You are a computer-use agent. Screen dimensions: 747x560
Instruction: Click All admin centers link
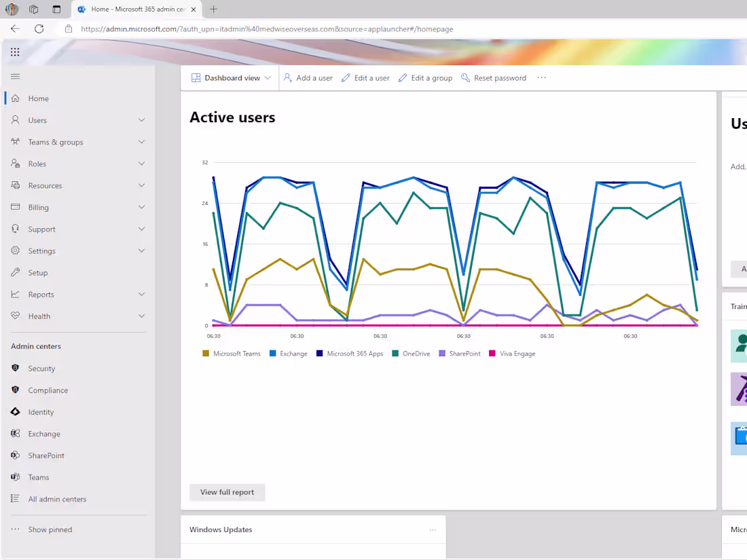(57, 499)
